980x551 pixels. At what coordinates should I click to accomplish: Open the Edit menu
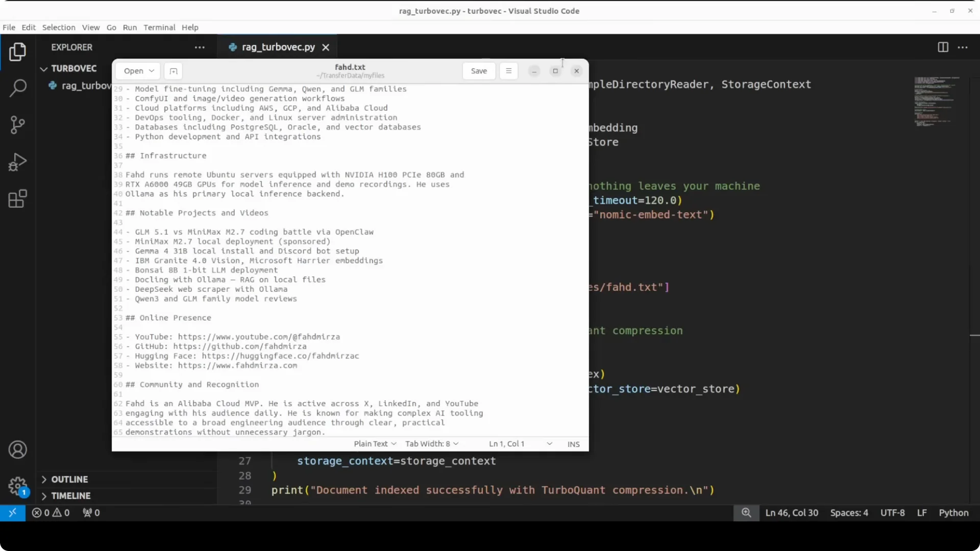click(29, 28)
